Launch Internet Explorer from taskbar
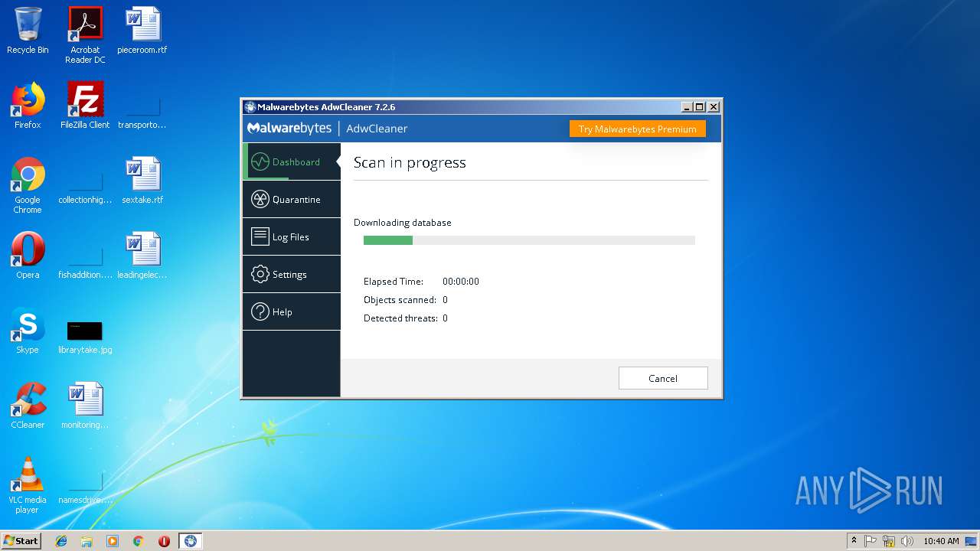The width and height of the screenshot is (980, 551). click(61, 541)
